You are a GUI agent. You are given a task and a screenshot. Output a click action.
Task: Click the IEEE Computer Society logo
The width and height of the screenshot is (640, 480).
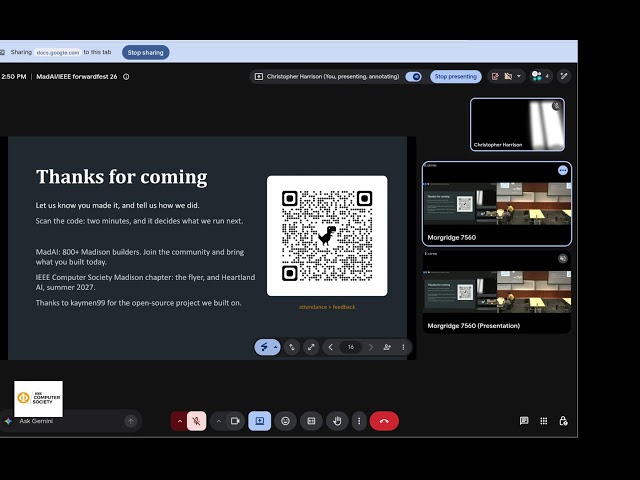coord(38,399)
